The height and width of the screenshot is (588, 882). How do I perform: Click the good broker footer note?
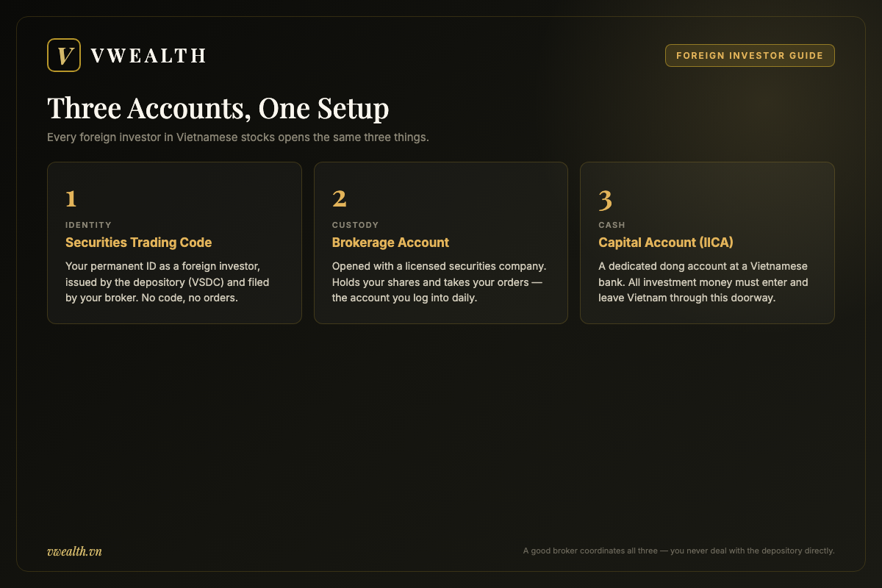(678, 551)
